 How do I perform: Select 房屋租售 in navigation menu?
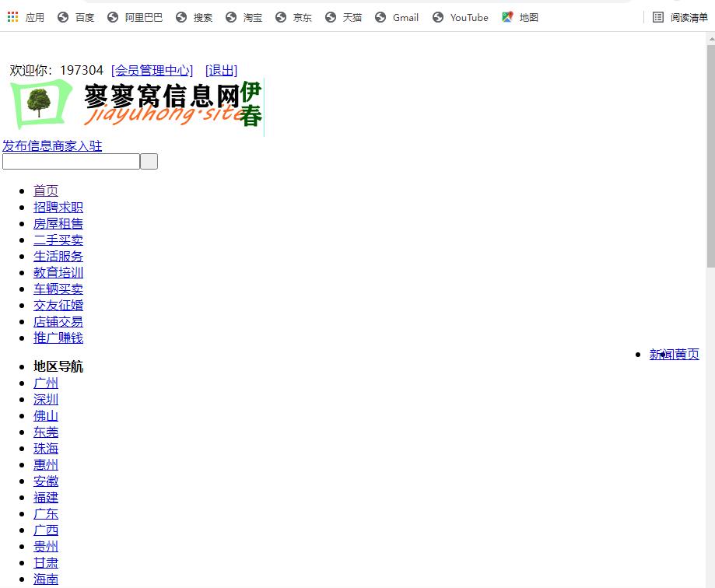click(x=58, y=224)
